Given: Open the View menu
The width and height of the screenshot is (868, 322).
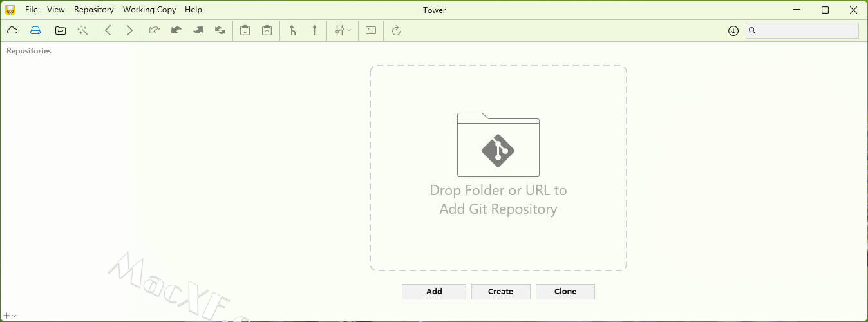Looking at the screenshot, I should [x=56, y=10].
